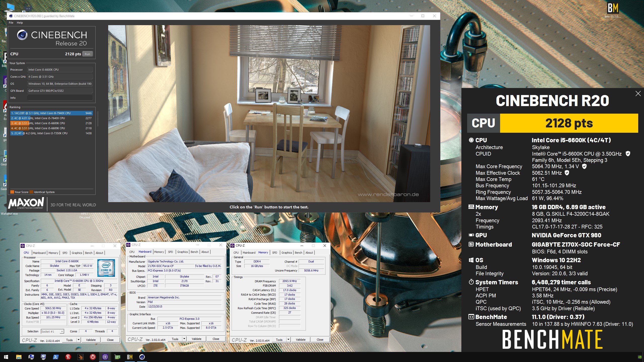Click the Intel Core i5 logo in CPU-Z

point(106,268)
